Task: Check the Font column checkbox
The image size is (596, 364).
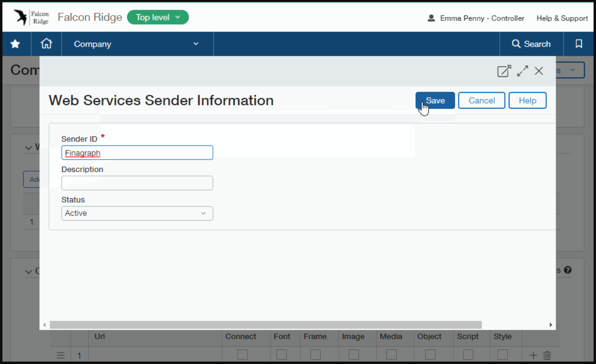Action: pyautogui.click(x=281, y=355)
